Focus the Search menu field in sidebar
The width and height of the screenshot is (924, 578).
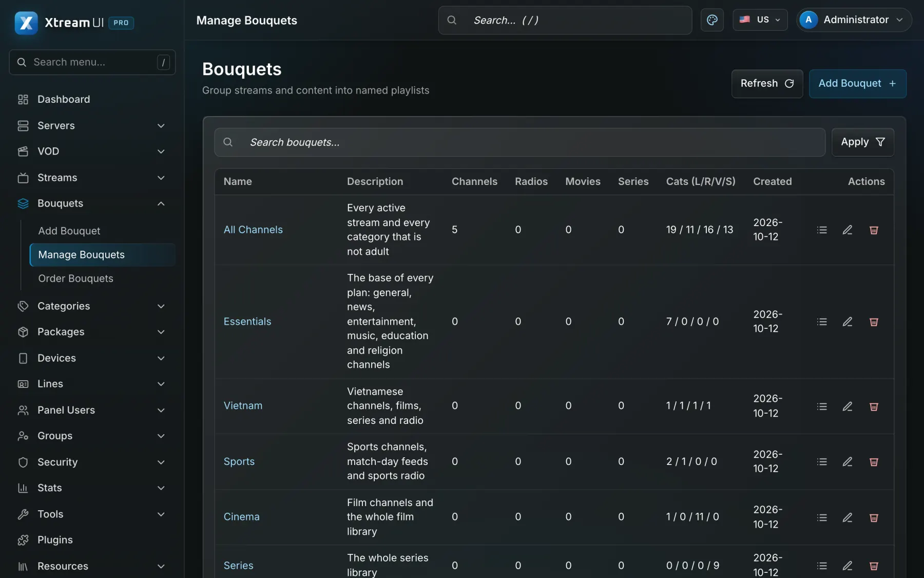click(x=92, y=62)
